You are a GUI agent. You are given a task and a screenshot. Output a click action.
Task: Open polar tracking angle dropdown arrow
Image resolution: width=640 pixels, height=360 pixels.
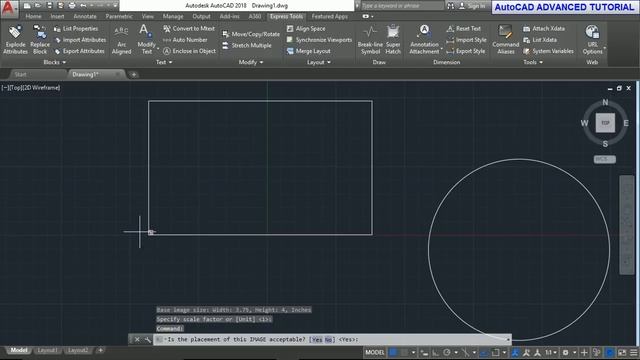pos(456,352)
